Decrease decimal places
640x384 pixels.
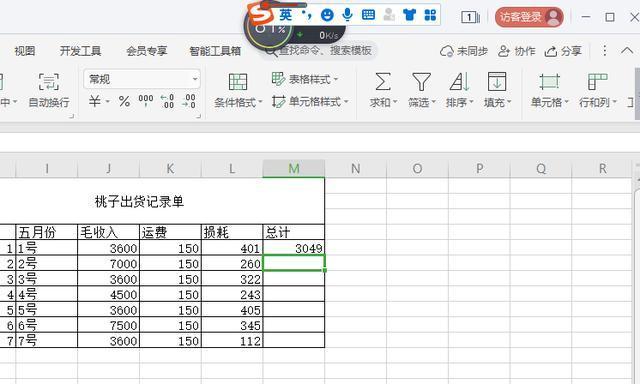coord(189,101)
